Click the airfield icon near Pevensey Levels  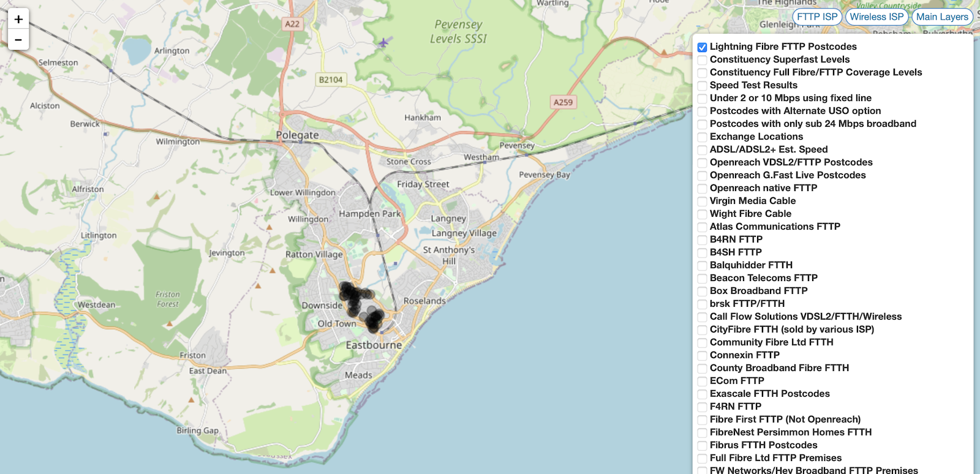383,42
